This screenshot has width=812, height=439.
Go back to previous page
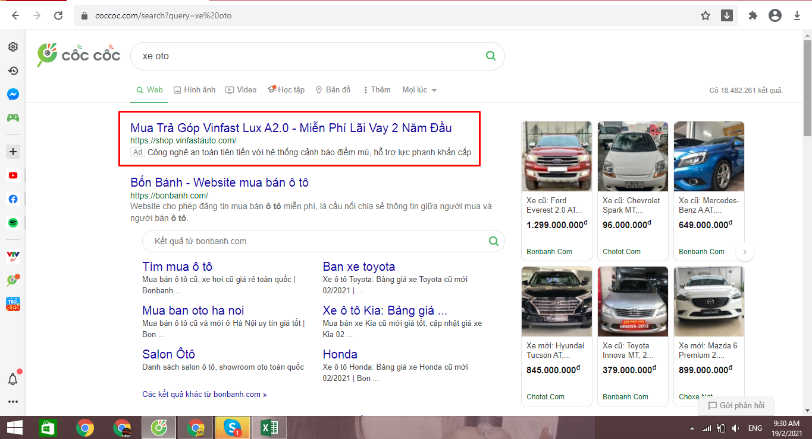pyautogui.click(x=16, y=16)
